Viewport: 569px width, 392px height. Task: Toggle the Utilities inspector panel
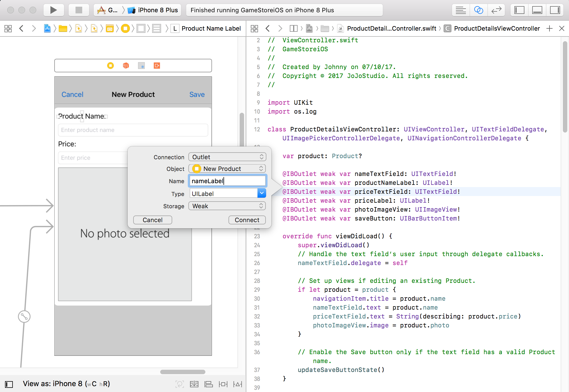[555, 10]
